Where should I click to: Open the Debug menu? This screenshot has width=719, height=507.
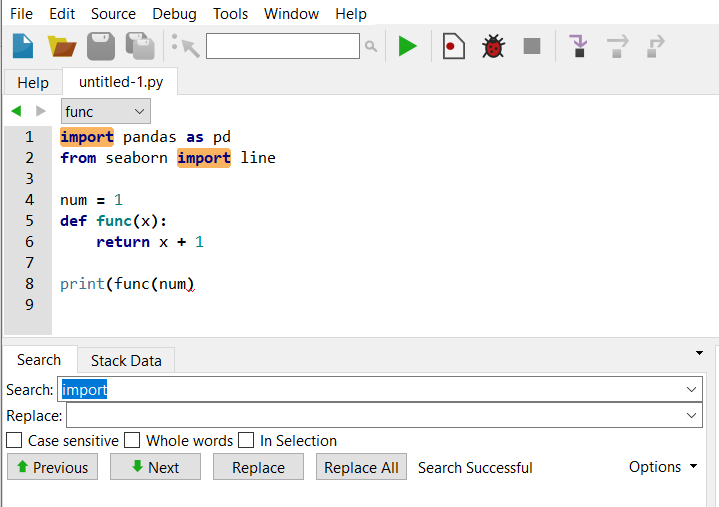click(174, 14)
